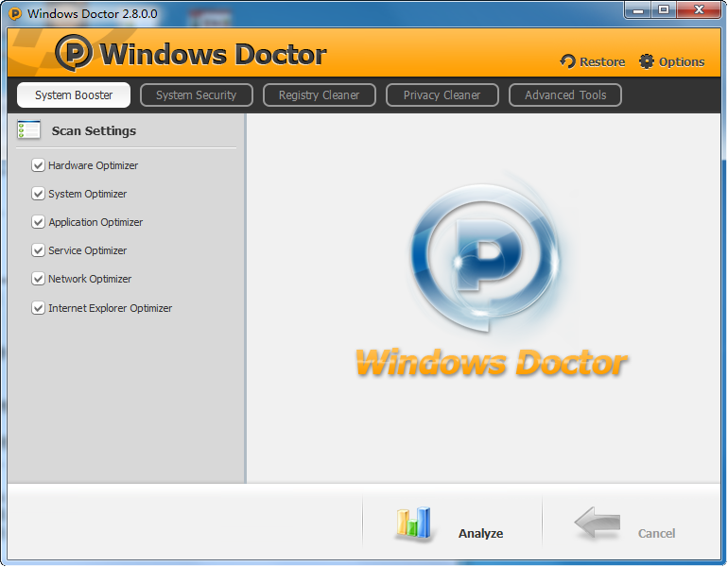
Task: Open Options via the gear icon
Action: point(647,61)
